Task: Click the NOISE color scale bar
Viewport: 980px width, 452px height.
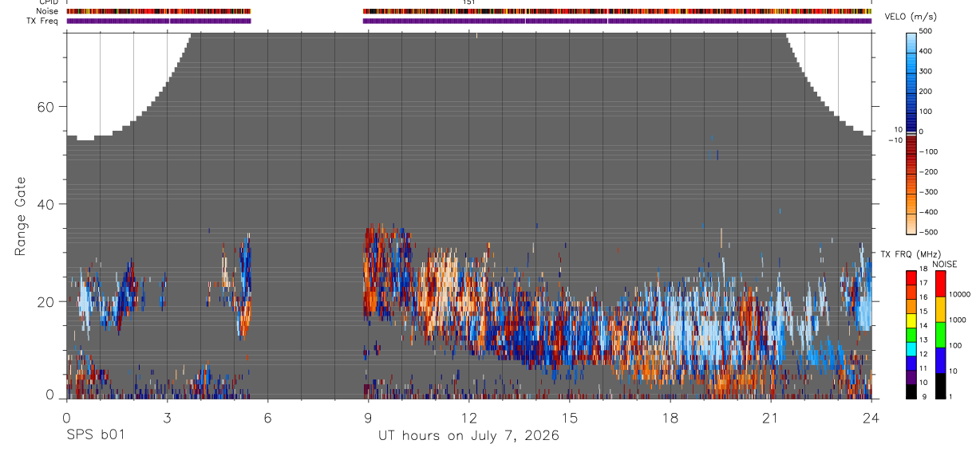Action: tap(940, 335)
